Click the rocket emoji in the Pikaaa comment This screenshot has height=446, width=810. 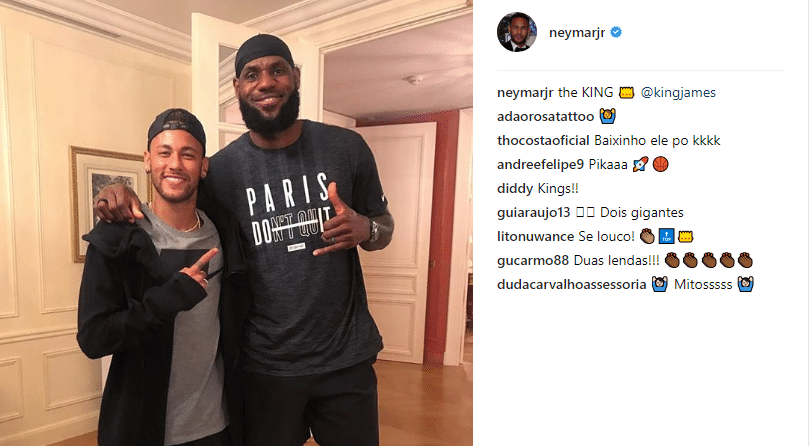[640, 164]
